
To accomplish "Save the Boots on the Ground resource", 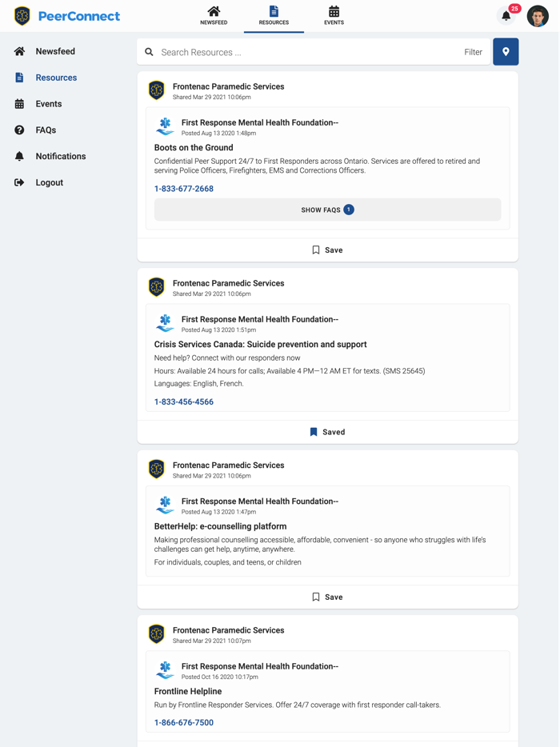I will 327,250.
